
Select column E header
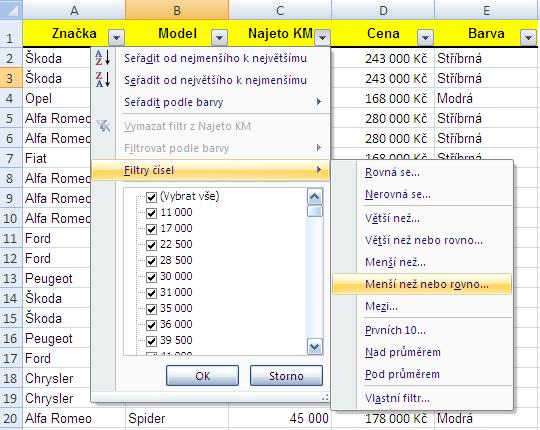click(x=487, y=10)
